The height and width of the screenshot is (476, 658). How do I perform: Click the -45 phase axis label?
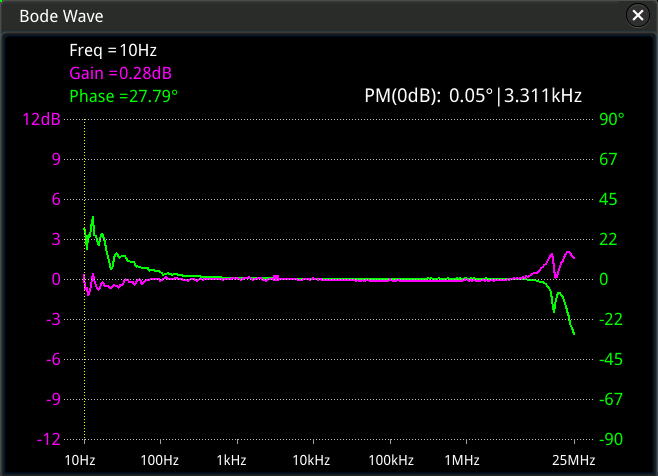click(x=611, y=359)
